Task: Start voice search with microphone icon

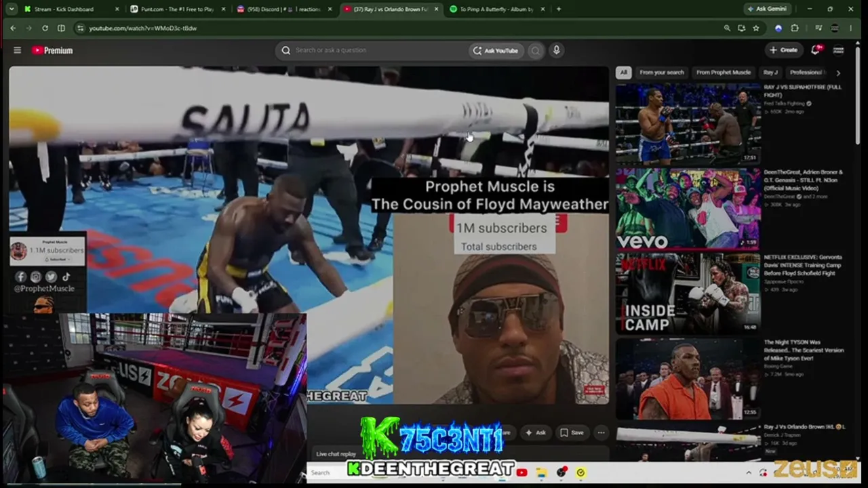Action: [556, 50]
